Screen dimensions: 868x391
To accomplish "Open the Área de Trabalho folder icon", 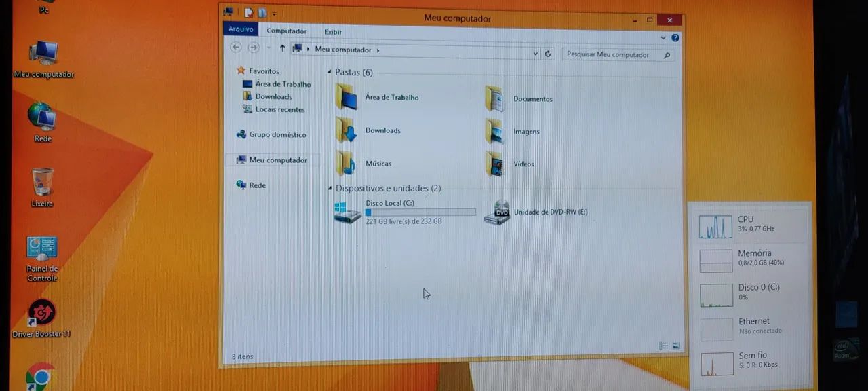I will 347,97.
